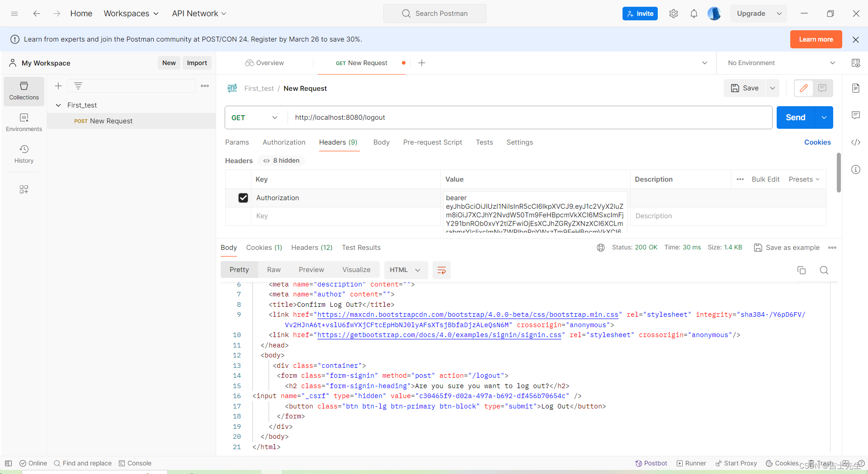Click the Learn more button

pyautogui.click(x=816, y=39)
